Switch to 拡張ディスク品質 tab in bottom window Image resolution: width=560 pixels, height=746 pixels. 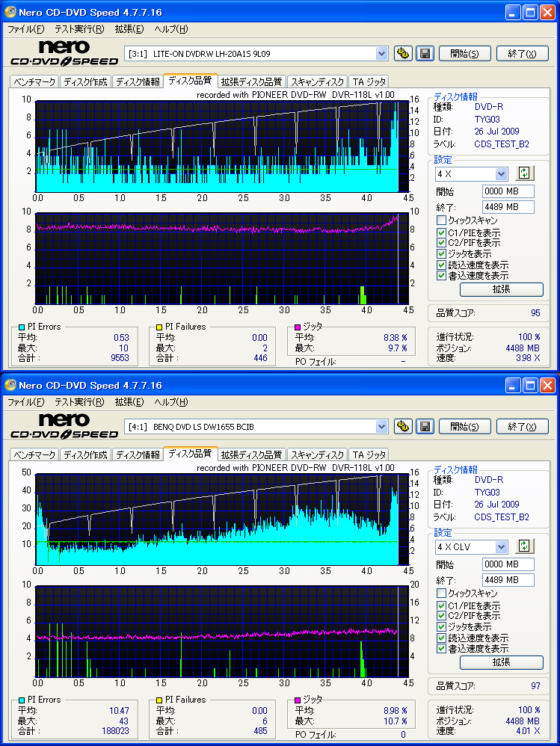click(252, 454)
